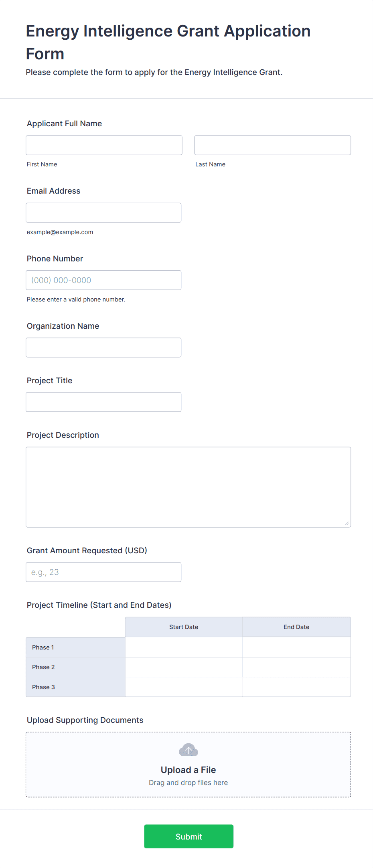
Task: Click the Phone Number input field
Action: pos(103,280)
